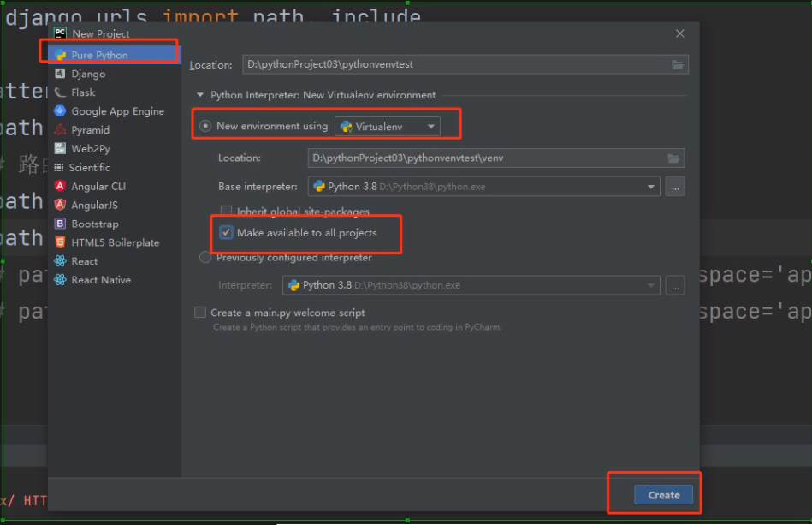Browse for project location folder icon
812x525 pixels.
(x=677, y=65)
